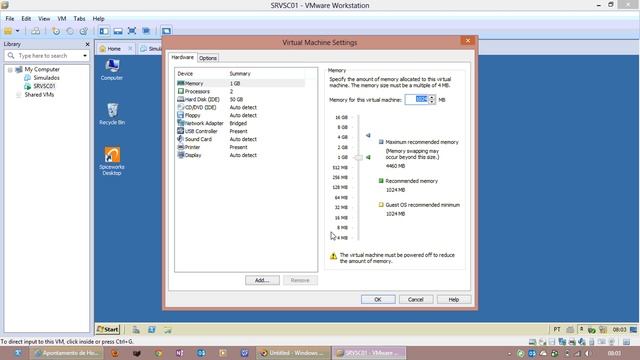
Task: Close the Home tab
Action: tap(130, 49)
